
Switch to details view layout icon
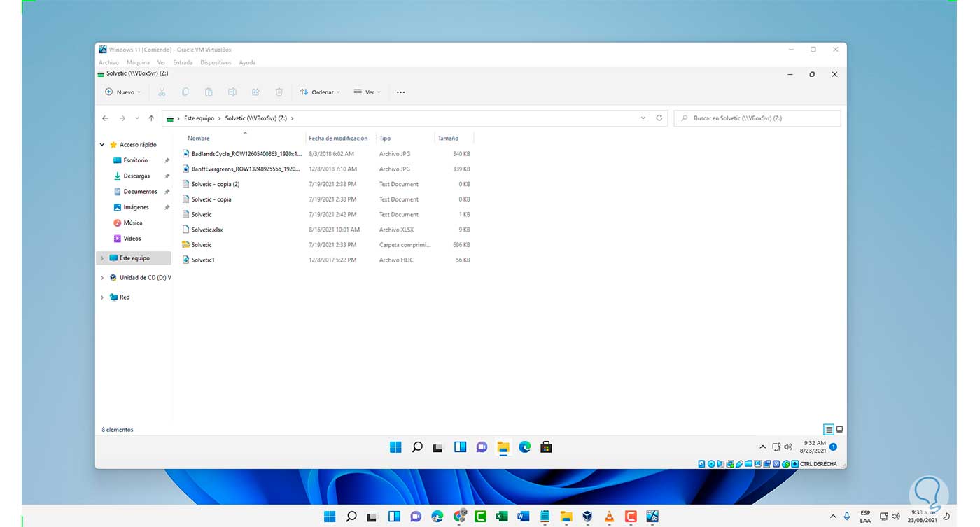tap(829, 430)
